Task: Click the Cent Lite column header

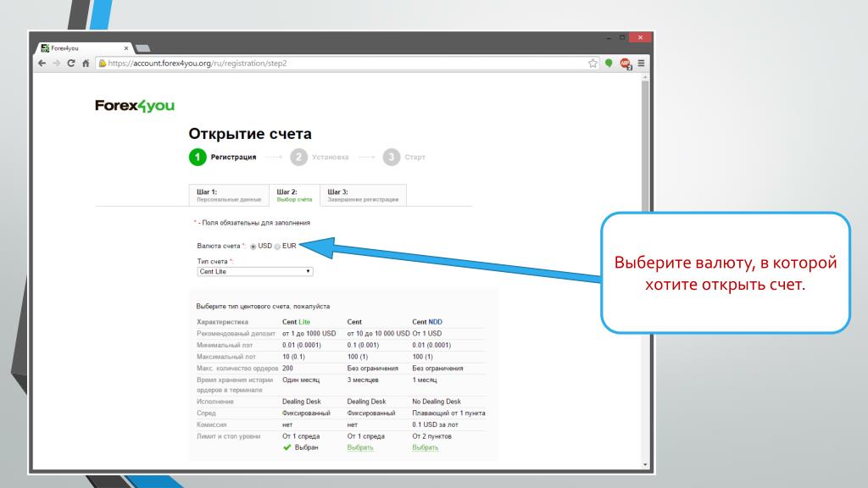Action: [x=296, y=321]
